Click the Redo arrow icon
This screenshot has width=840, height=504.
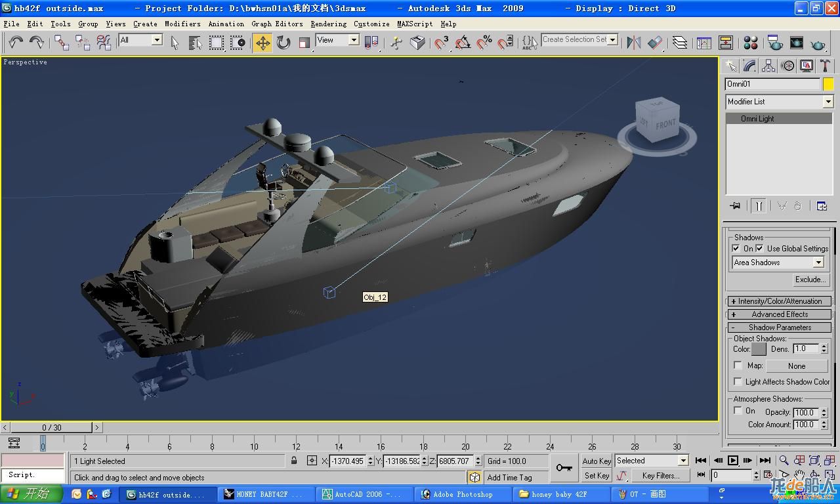[x=37, y=43]
